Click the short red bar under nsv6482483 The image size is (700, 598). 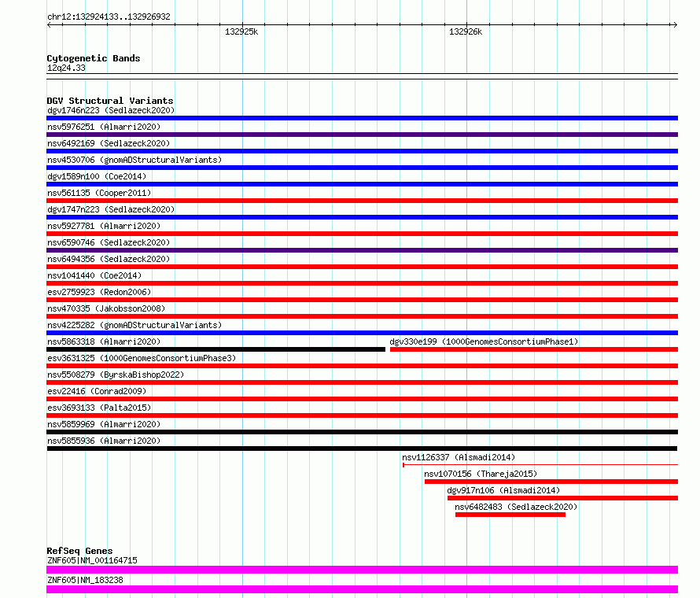point(510,515)
